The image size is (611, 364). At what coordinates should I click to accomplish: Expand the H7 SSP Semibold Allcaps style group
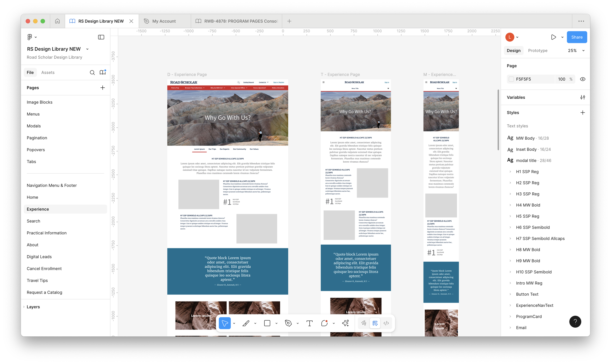[x=510, y=239]
